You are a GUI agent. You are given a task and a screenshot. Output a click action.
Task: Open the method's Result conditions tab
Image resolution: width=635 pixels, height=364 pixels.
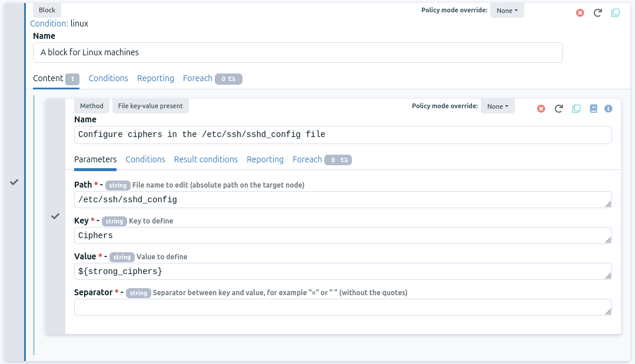point(205,159)
